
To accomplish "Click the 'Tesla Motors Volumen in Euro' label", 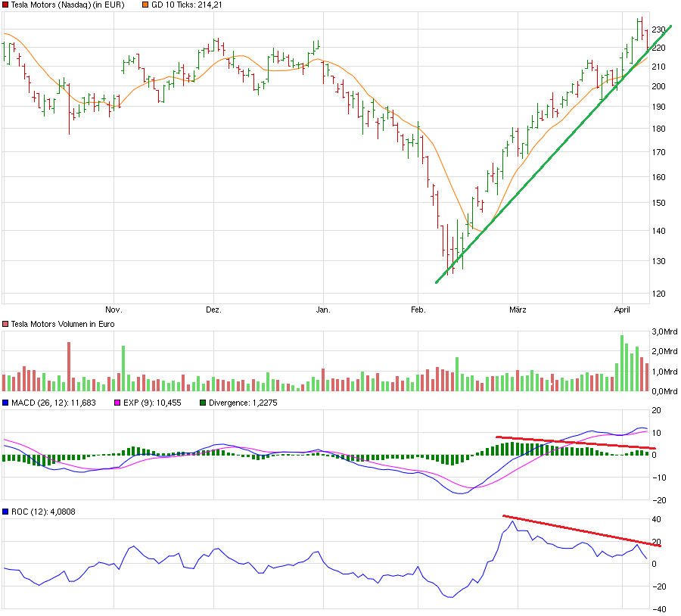I will [x=63, y=325].
